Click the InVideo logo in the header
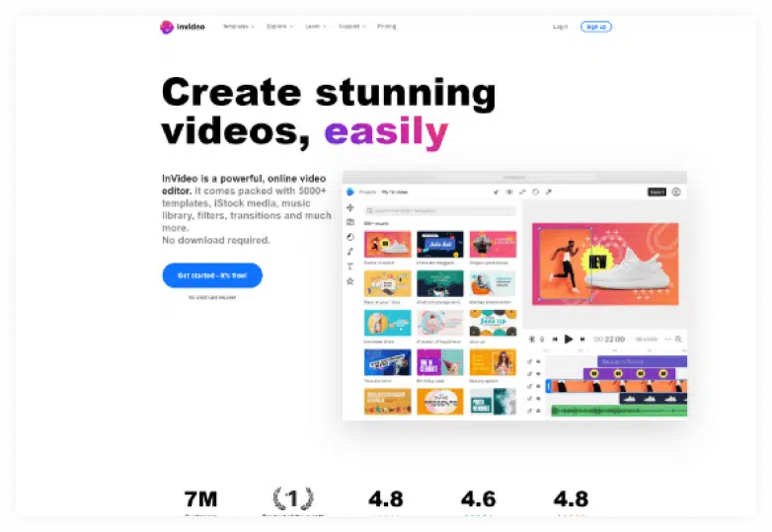Viewport: 772px width, 532px height. [x=183, y=27]
